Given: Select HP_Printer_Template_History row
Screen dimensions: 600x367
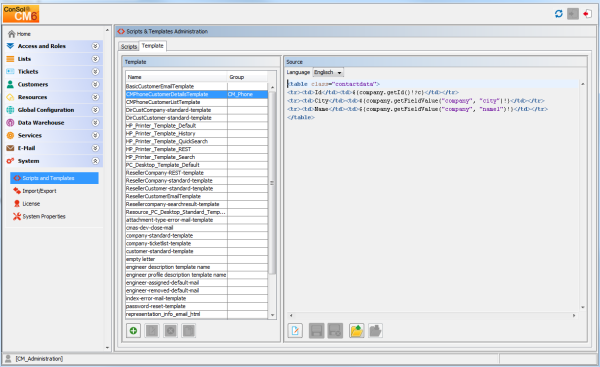Looking at the screenshot, I should point(197,134).
